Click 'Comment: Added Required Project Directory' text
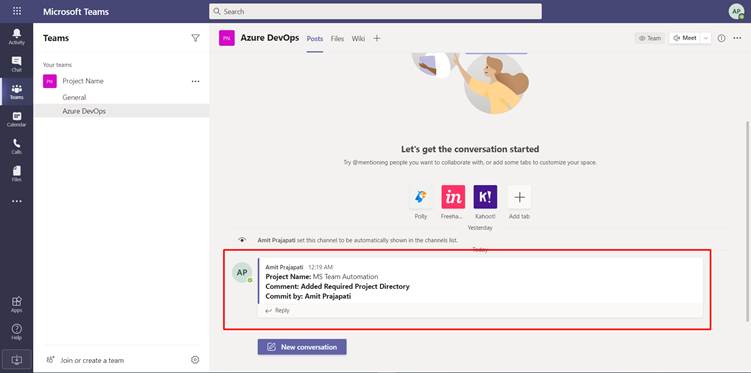This screenshot has width=751, height=373. (337, 286)
